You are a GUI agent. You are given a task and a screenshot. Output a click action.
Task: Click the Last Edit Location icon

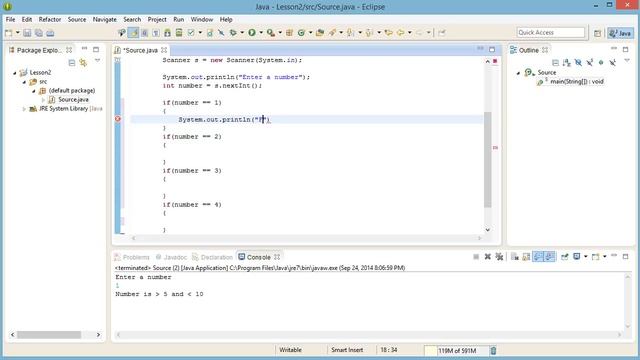(389, 33)
